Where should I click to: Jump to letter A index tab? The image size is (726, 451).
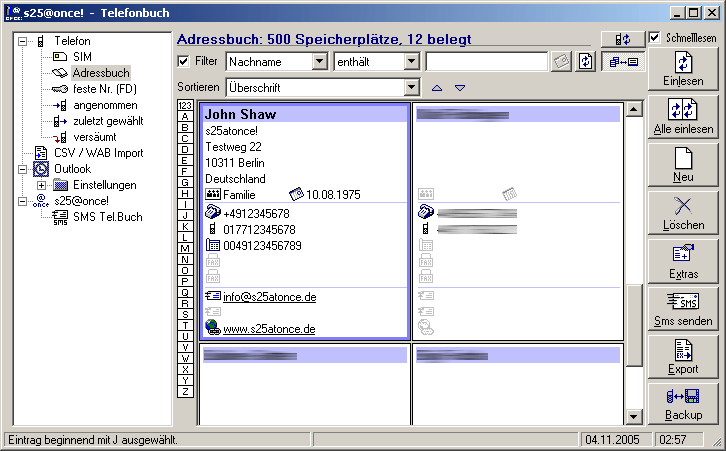[185, 116]
